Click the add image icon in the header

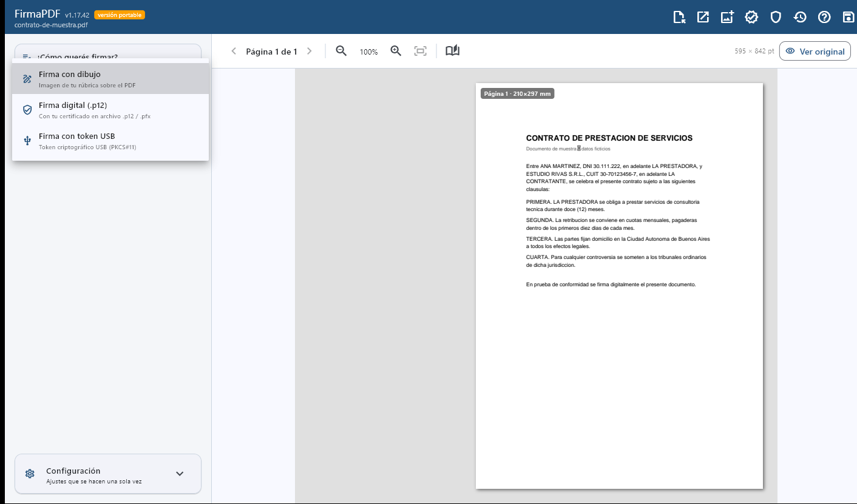pyautogui.click(x=727, y=17)
